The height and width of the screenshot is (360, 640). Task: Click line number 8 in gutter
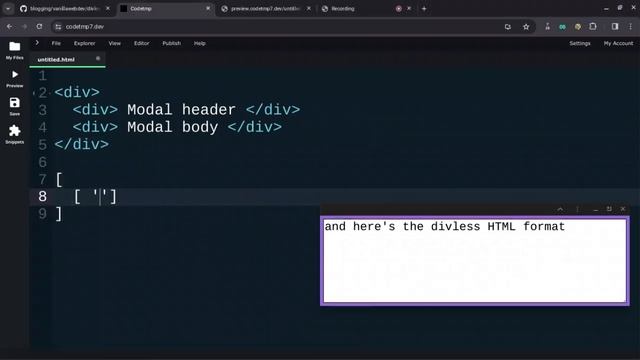[x=42, y=196]
